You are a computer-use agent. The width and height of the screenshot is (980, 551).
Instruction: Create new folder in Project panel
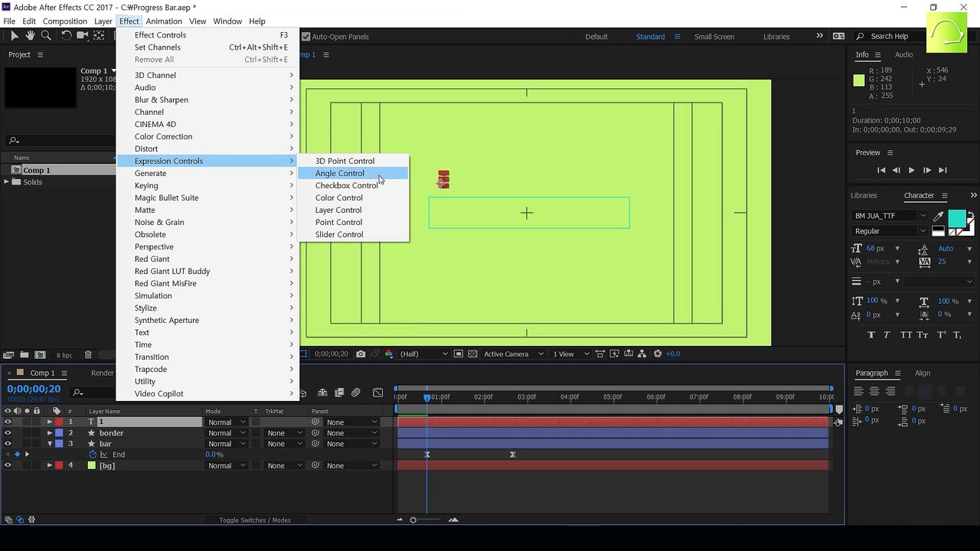tap(24, 355)
